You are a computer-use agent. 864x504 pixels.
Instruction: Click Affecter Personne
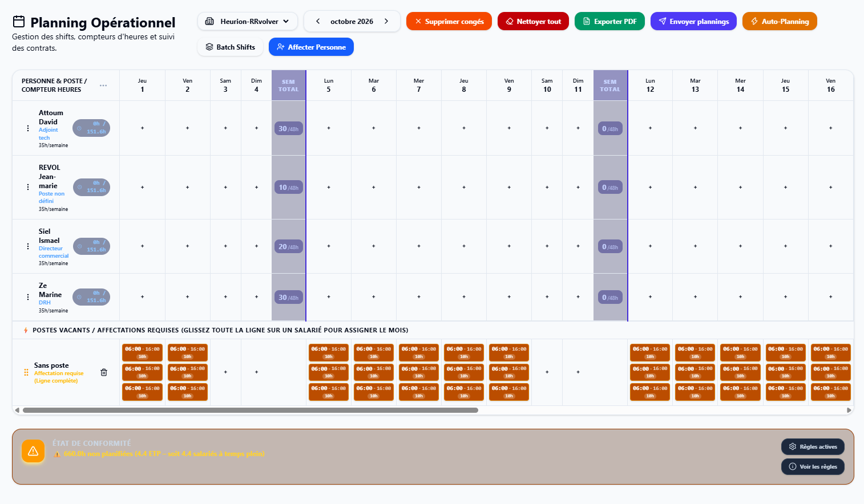[x=311, y=47]
